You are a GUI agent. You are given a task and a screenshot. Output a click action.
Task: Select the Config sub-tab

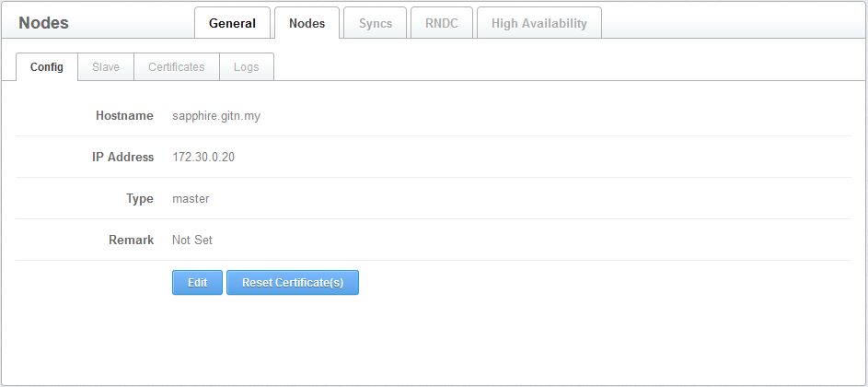tap(47, 67)
